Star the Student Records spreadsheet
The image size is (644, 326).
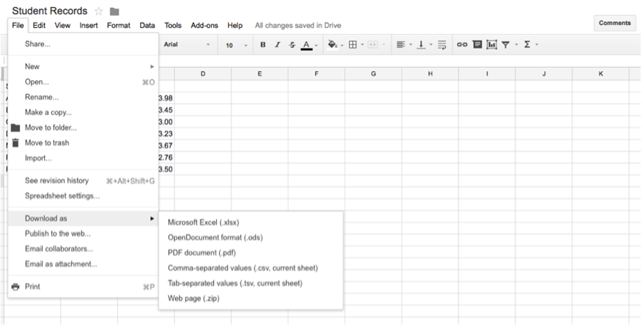pyautogui.click(x=99, y=11)
